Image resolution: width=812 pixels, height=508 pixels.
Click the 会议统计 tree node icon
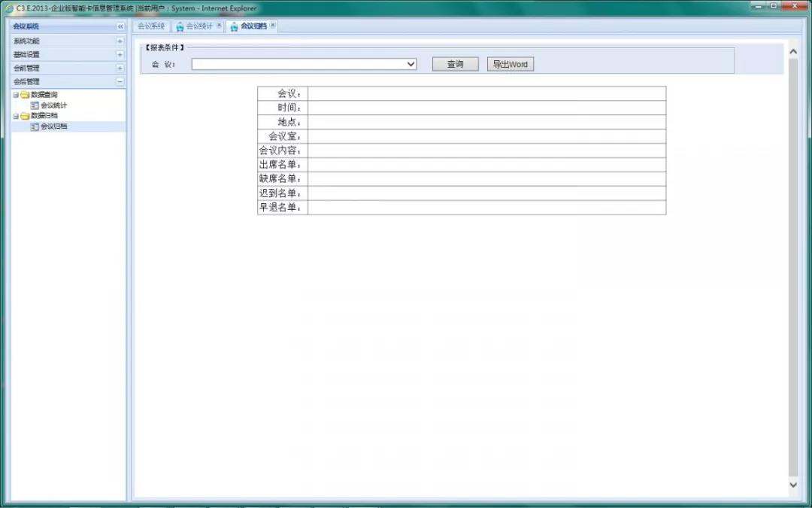[35, 105]
